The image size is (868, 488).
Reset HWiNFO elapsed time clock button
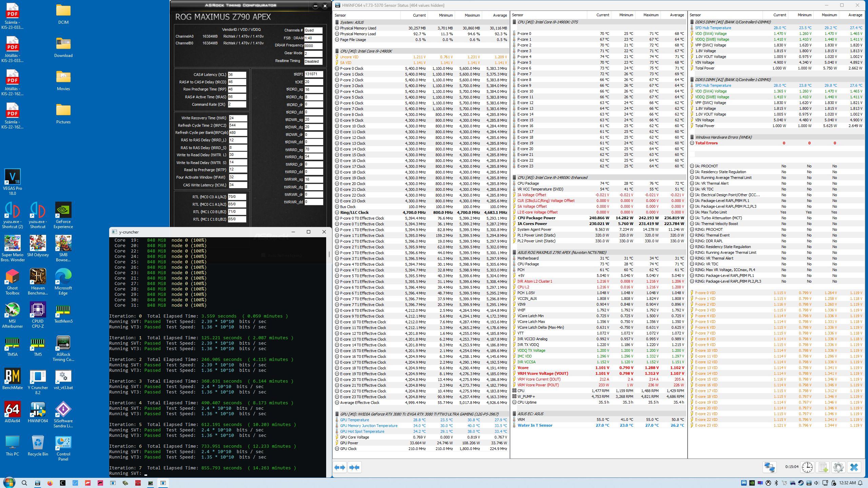click(807, 467)
